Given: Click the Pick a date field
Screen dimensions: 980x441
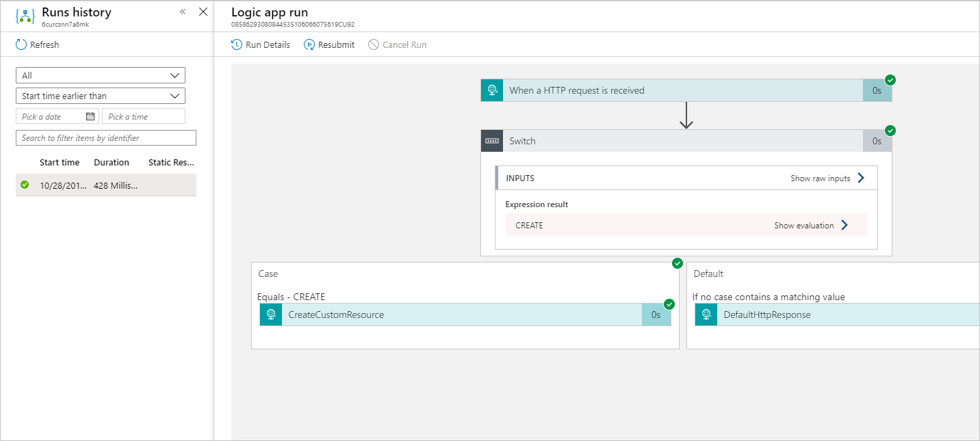Looking at the screenshot, I should [57, 116].
